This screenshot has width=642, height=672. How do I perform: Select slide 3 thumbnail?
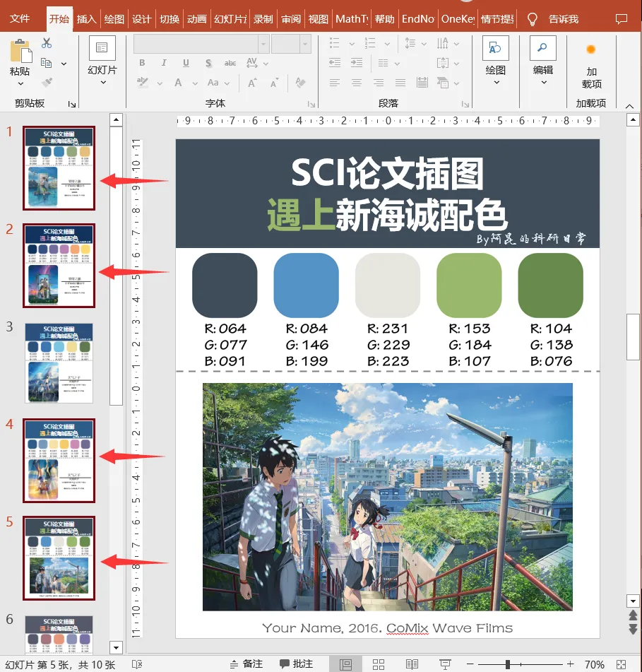59,363
